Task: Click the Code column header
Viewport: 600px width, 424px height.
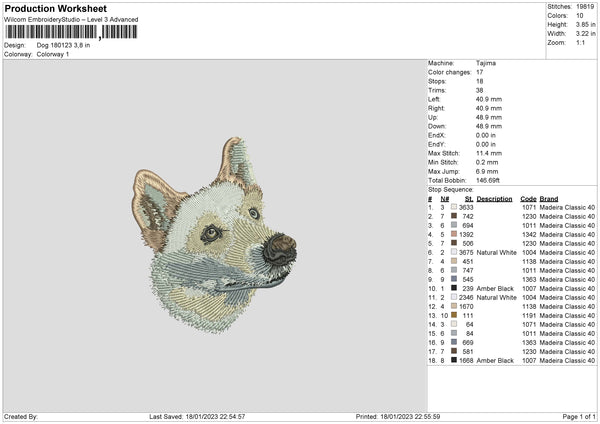Action: coord(528,198)
